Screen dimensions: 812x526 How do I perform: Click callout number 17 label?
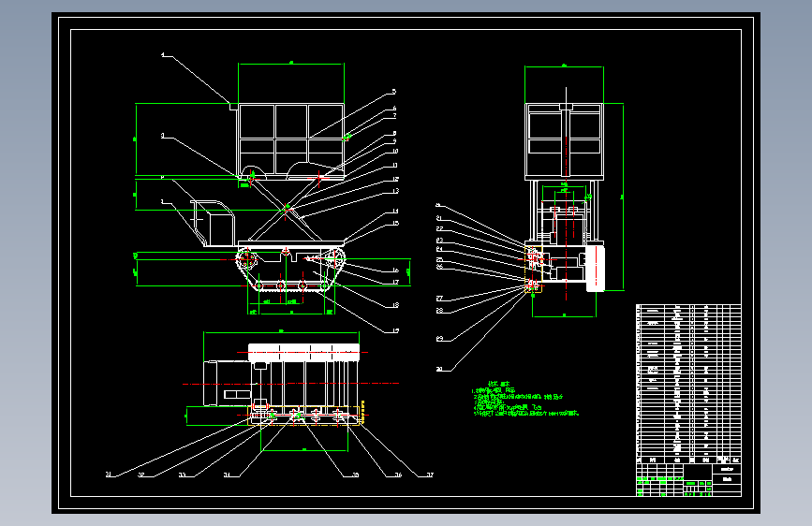coord(395,282)
